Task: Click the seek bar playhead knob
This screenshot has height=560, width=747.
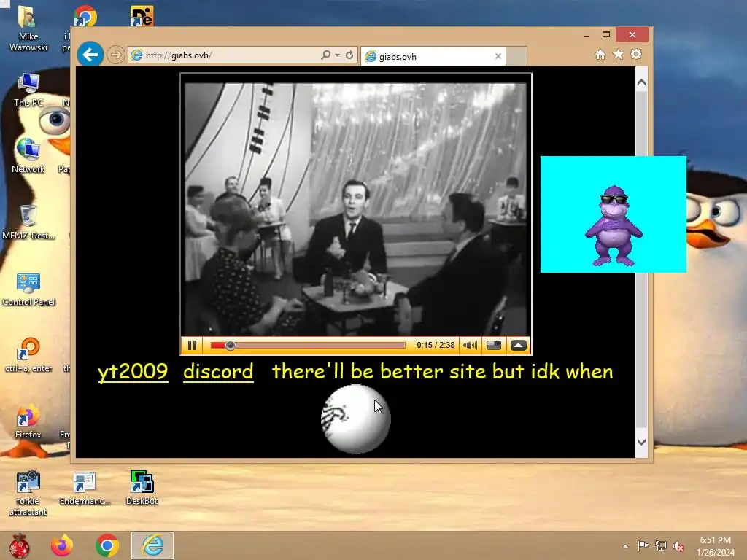Action: coord(230,345)
